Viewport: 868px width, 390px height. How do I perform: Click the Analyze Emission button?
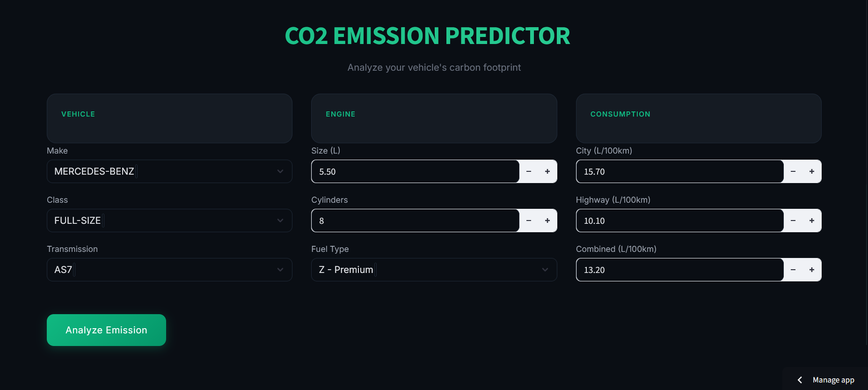click(106, 330)
